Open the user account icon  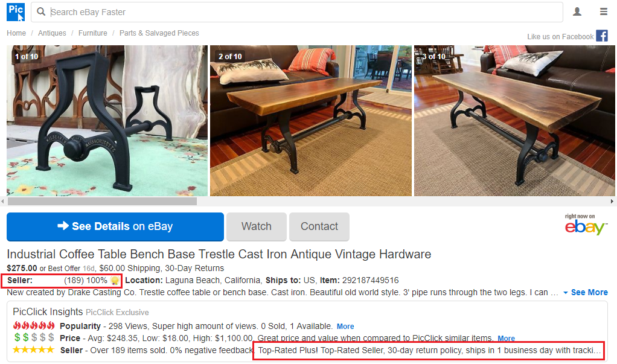[577, 12]
